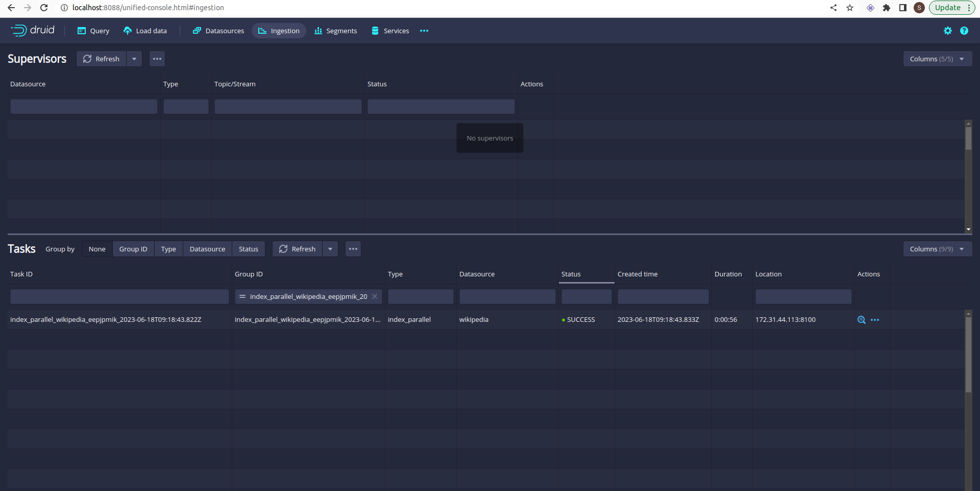Click the magnifier icon in task Actions
The height and width of the screenshot is (491, 980).
[x=861, y=320]
